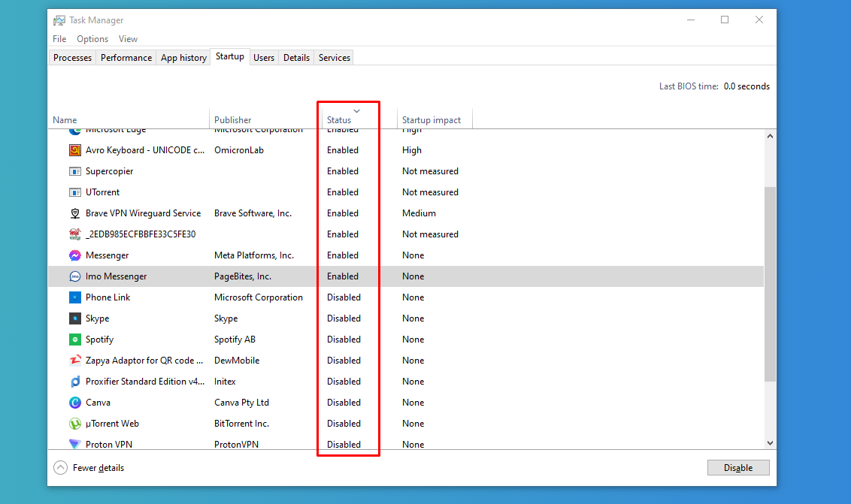Viewport: 851px width, 504px height.
Task: Select the Zapya Adaptor for QR code row
Action: (x=144, y=361)
